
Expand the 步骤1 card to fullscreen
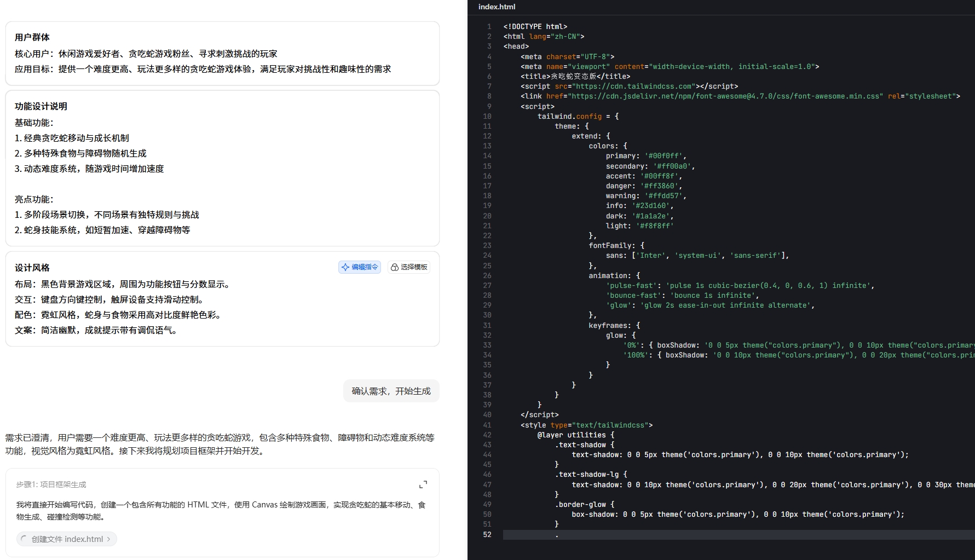pyautogui.click(x=423, y=484)
